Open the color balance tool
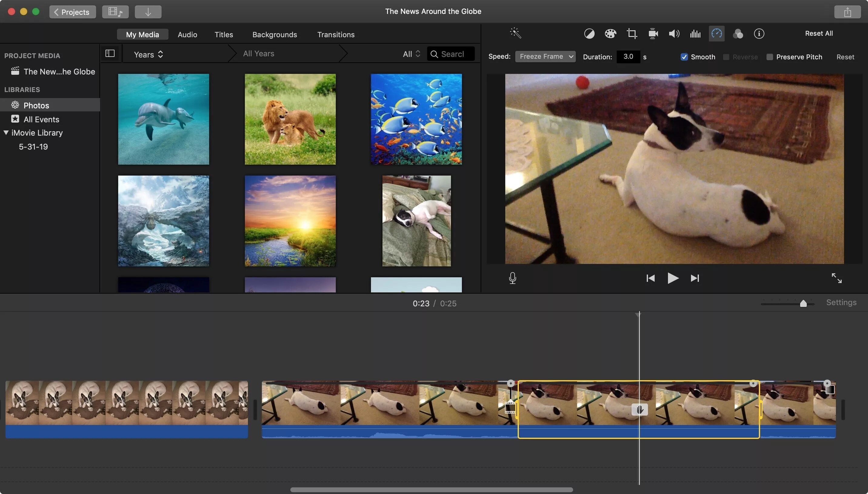The image size is (868, 494). coord(589,34)
